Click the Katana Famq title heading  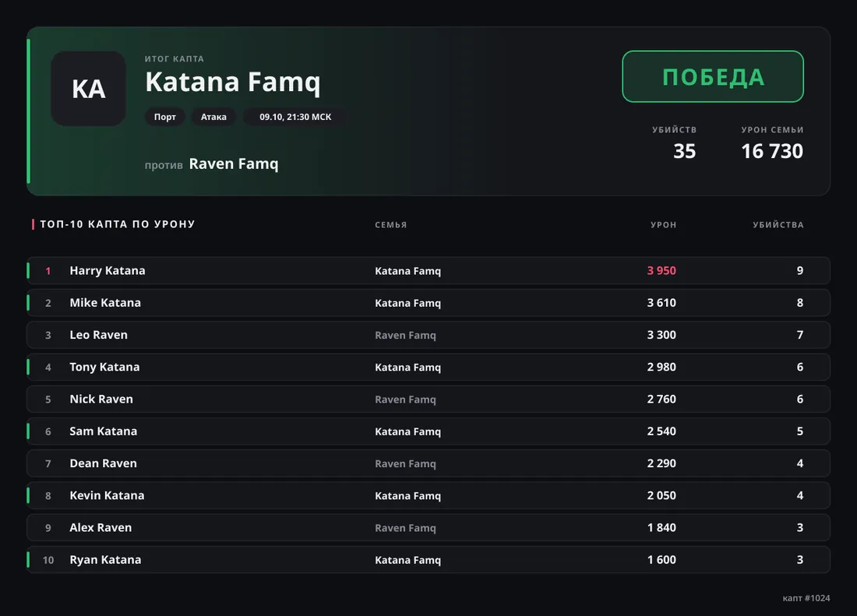233,83
